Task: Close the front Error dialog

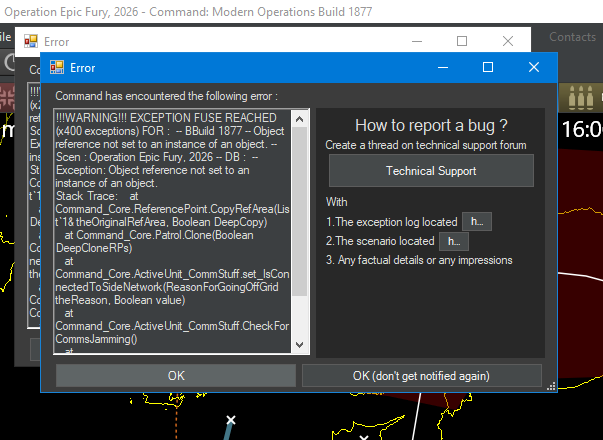Action: (x=534, y=67)
